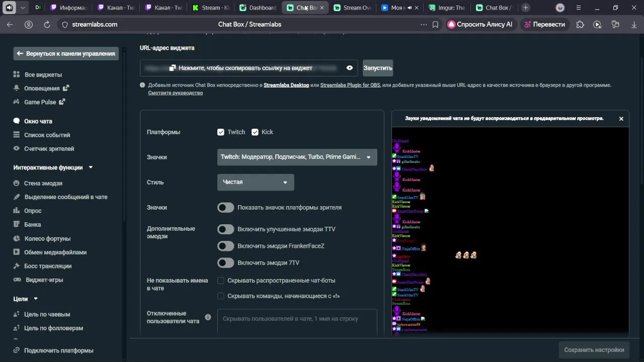Click the Опрос poll icon
This screenshot has width=644, height=362.
17,211
